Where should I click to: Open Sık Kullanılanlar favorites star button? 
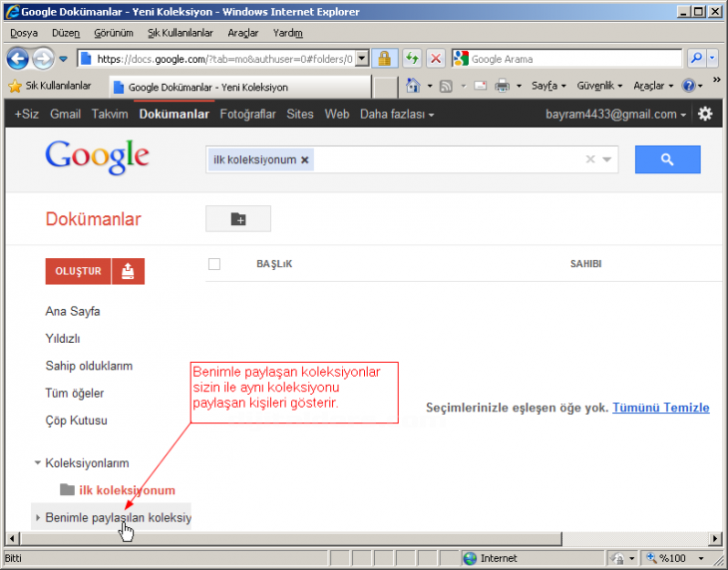(x=50, y=86)
